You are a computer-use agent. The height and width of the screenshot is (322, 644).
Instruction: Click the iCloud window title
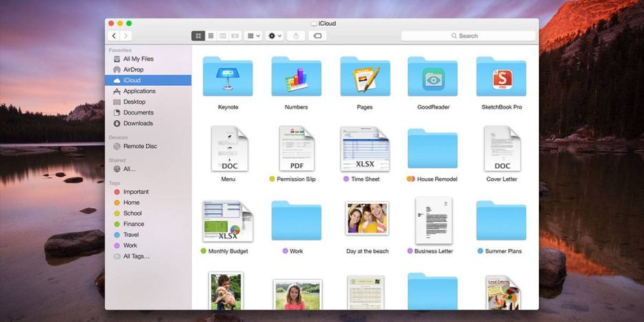click(327, 24)
